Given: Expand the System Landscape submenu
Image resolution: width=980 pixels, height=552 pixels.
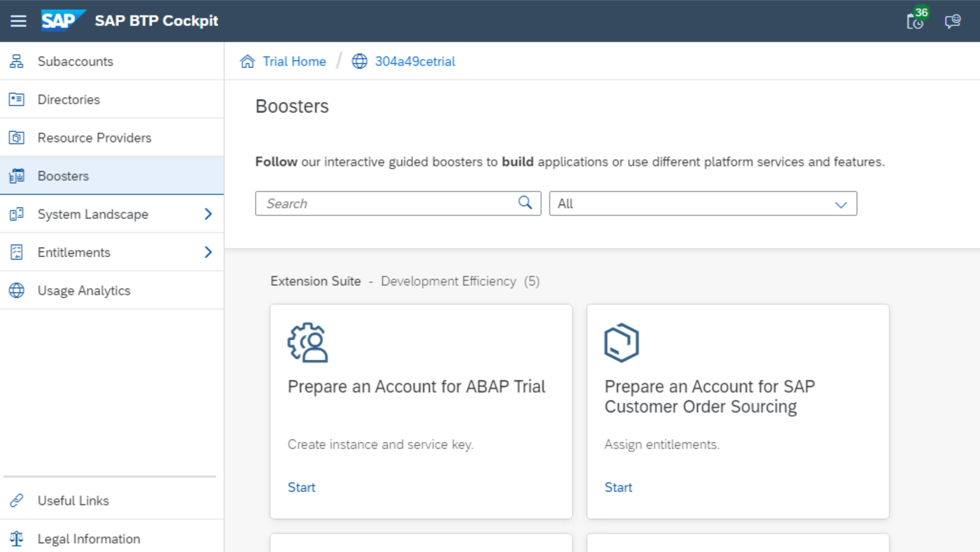Looking at the screenshot, I should pos(208,214).
